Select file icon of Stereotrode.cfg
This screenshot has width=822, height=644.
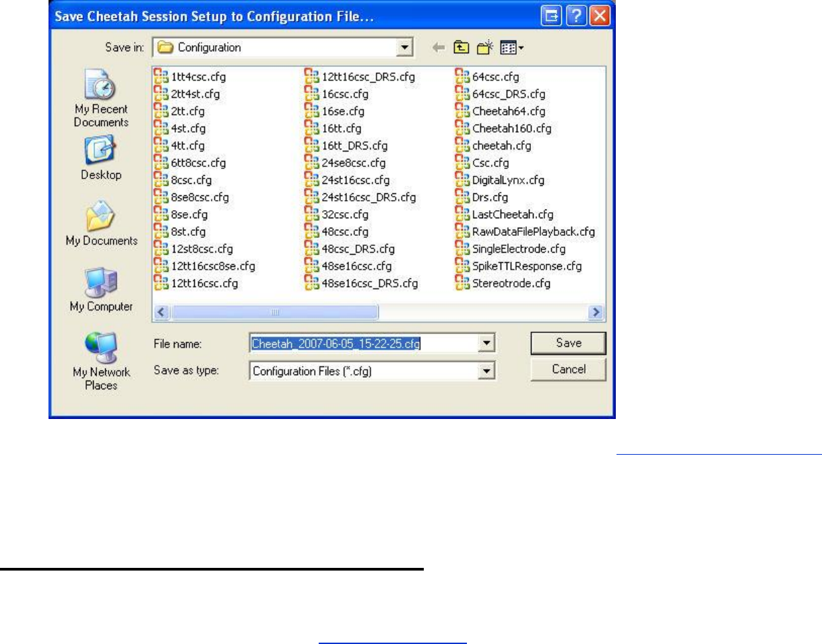pos(462,283)
